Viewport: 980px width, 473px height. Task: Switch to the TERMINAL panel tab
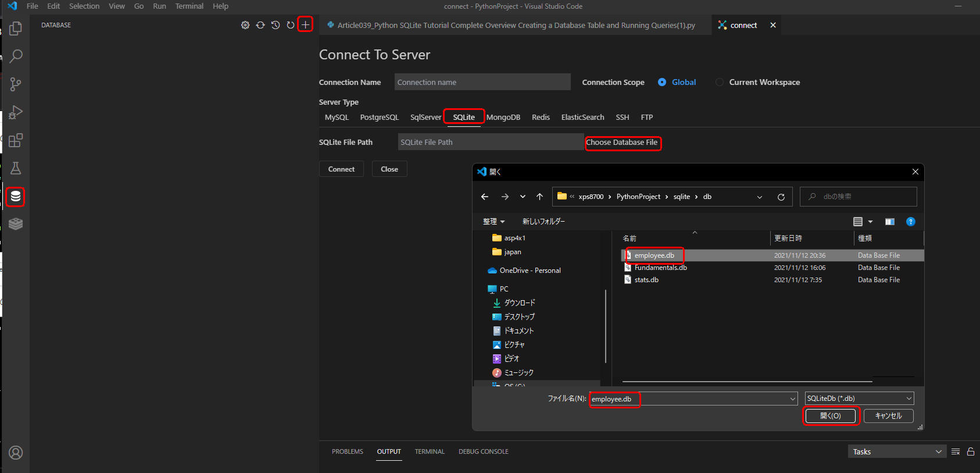(430, 451)
